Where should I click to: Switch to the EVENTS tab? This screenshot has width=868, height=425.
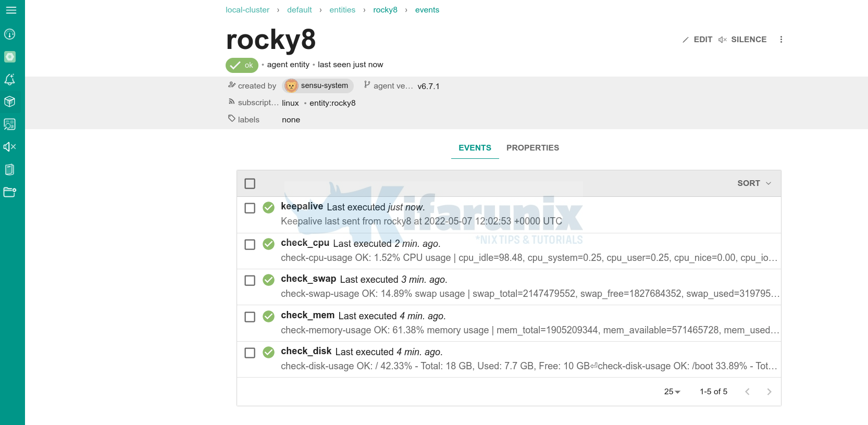tap(475, 148)
